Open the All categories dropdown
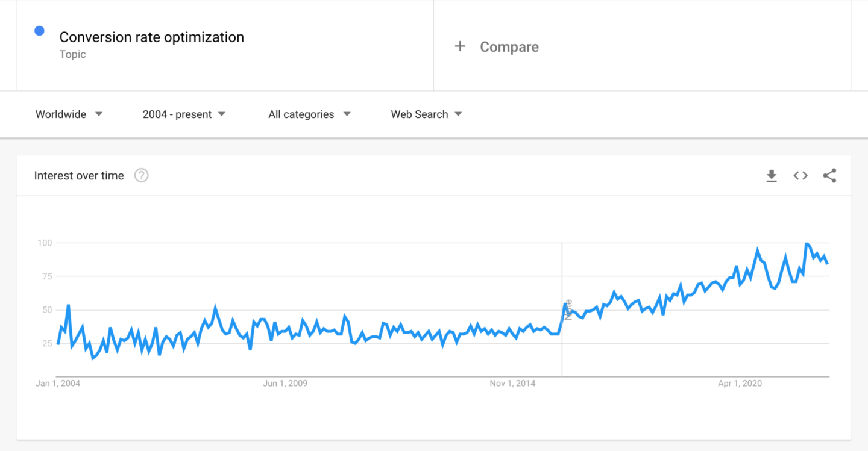The image size is (868, 451). 309,114
